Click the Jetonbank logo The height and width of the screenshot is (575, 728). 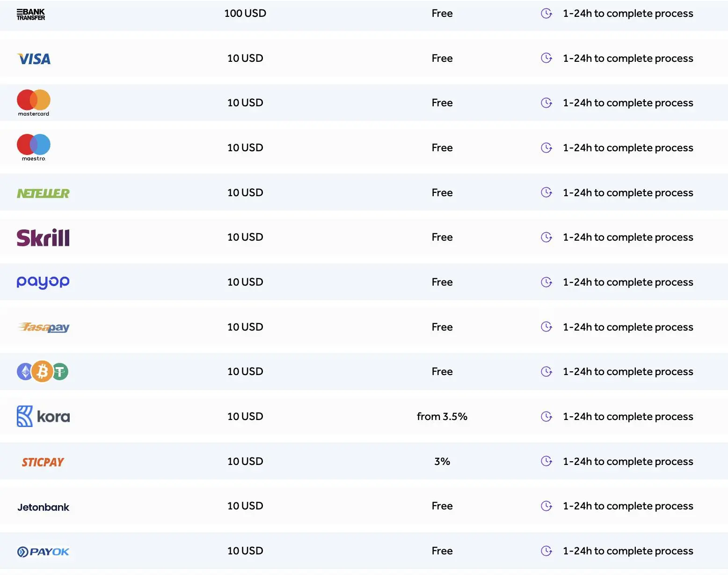click(44, 507)
